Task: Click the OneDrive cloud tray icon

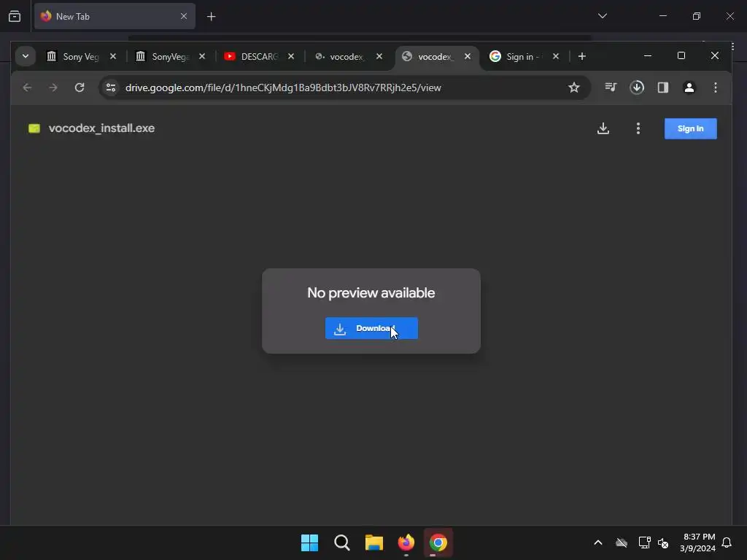Action: click(x=622, y=542)
